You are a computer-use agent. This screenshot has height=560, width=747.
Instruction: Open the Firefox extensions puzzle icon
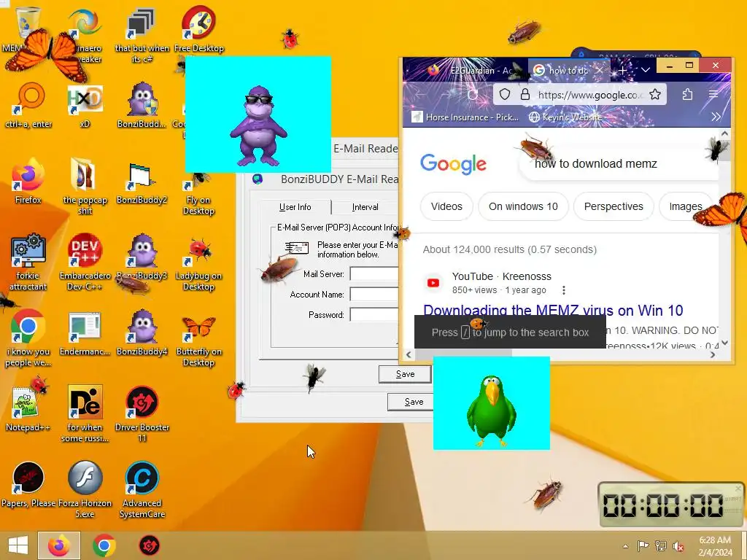687,94
